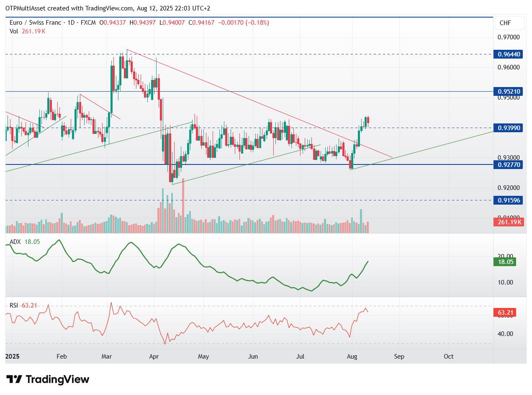Viewport: 532px width, 395px height.
Task: Click the May label on time axis
Action: [x=203, y=357]
